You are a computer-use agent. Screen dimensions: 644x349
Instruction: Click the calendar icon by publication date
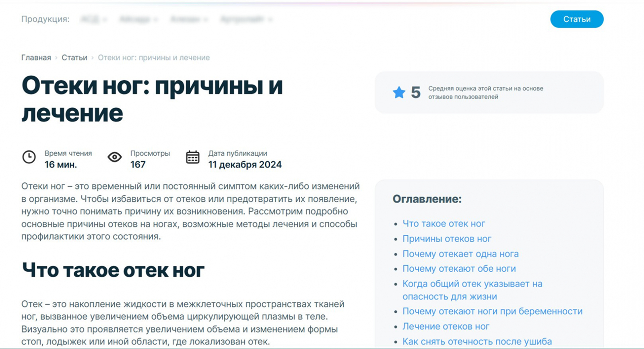point(193,157)
